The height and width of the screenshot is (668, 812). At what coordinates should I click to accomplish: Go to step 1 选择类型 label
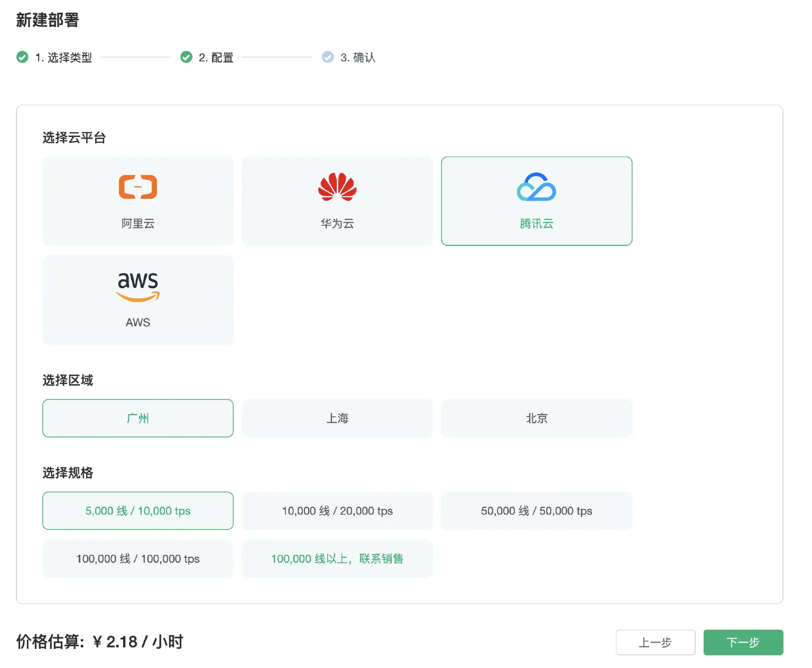[x=63, y=58]
